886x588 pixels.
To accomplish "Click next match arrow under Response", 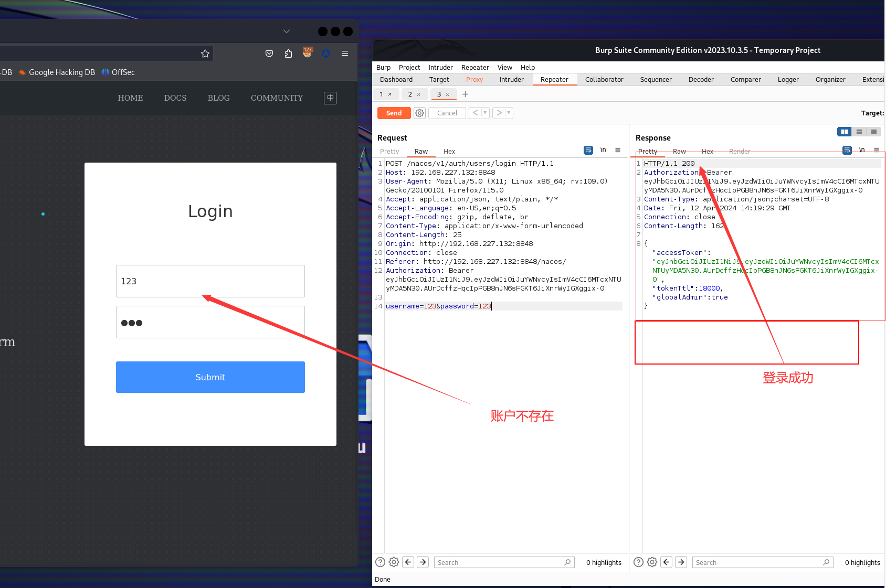I will coord(681,562).
